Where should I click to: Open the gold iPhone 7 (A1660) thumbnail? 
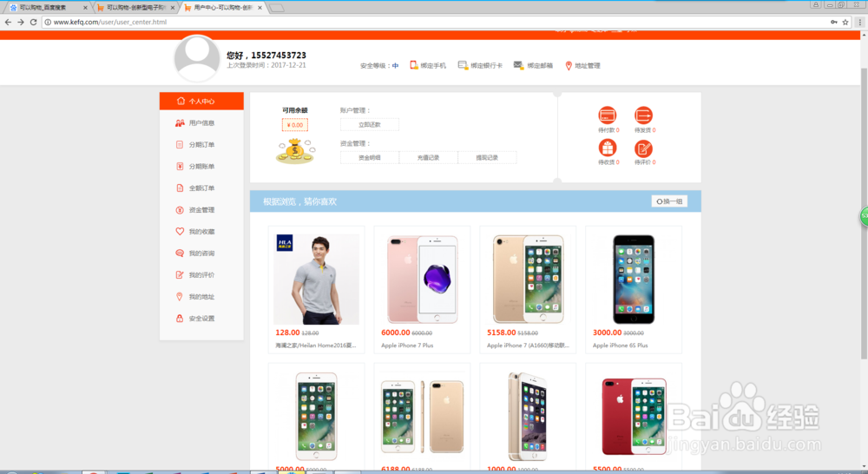pos(528,279)
